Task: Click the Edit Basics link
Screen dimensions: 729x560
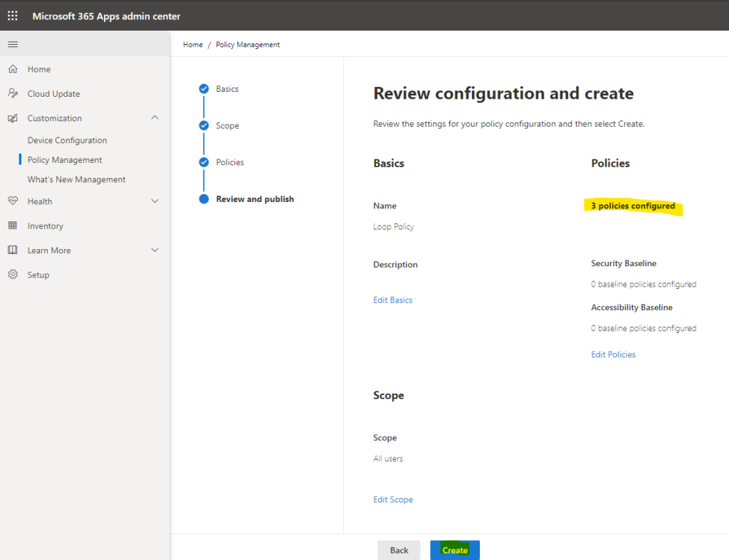Action: pyautogui.click(x=393, y=300)
